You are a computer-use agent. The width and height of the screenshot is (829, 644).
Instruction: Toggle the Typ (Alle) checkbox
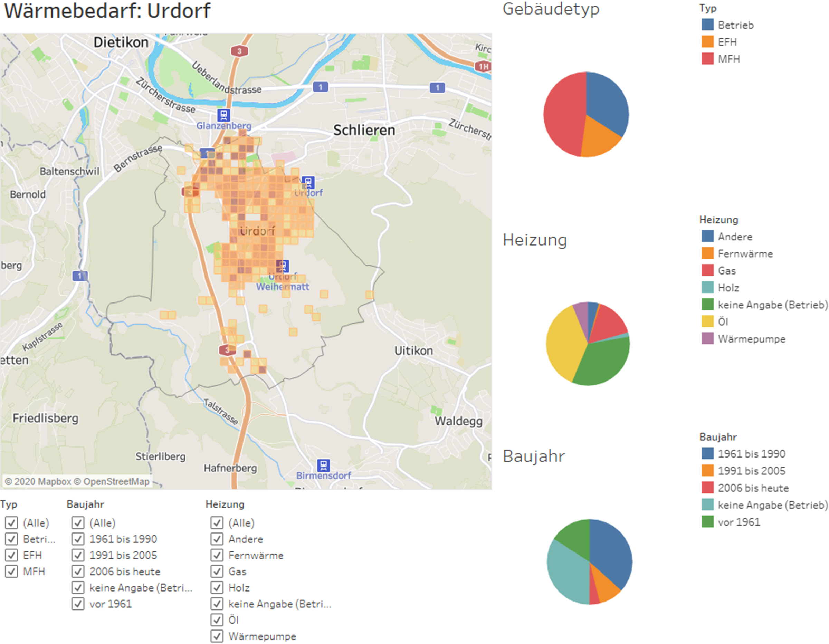click(x=11, y=522)
